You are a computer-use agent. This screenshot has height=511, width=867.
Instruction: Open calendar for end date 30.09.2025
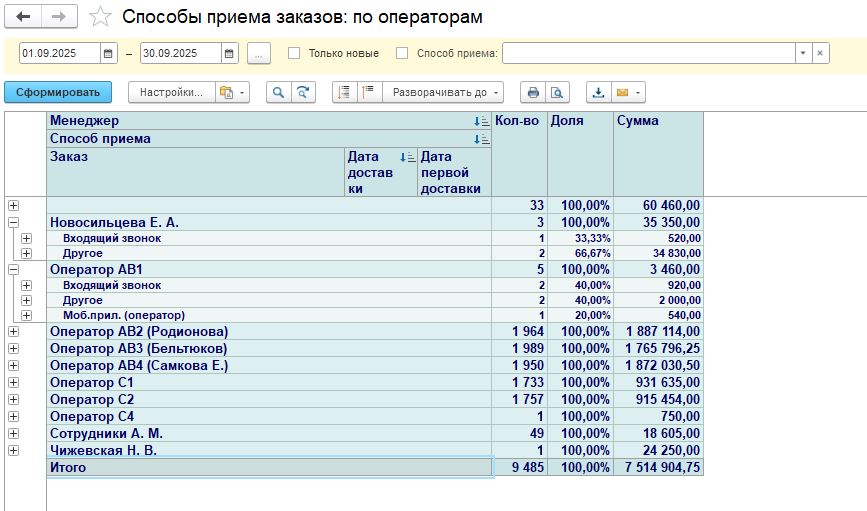click(229, 53)
